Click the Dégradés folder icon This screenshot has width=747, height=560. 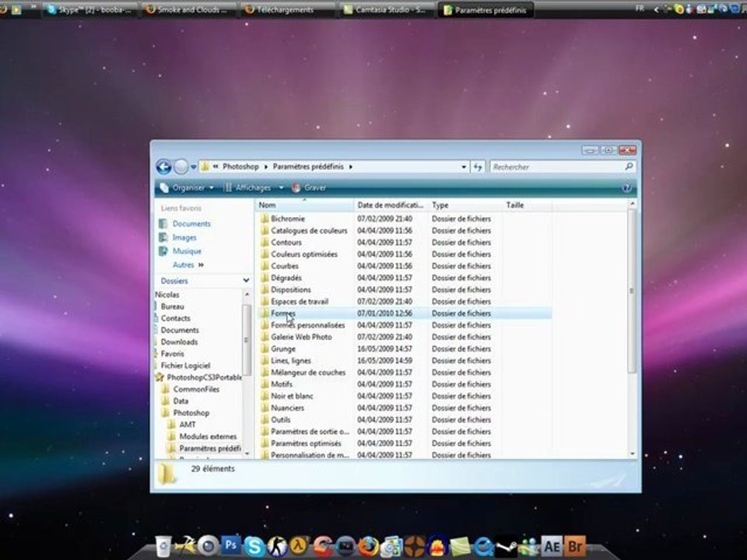pos(265,278)
